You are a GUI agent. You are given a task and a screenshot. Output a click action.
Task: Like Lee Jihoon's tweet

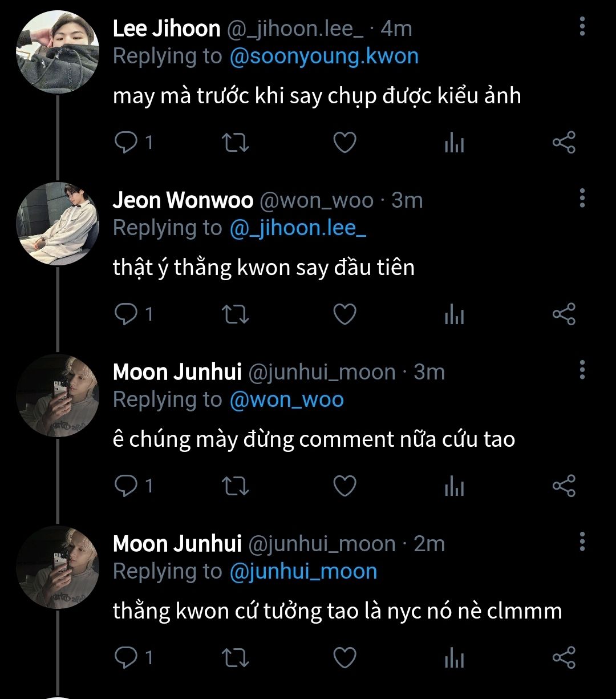pos(345,142)
